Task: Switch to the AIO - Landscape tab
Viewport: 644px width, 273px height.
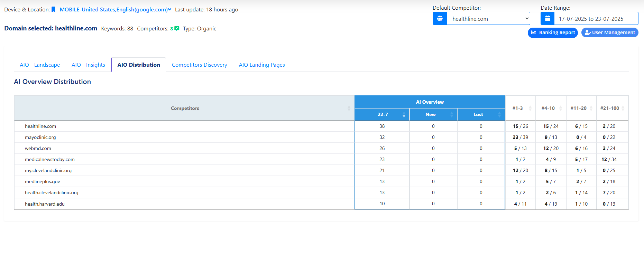Action: [x=40, y=65]
